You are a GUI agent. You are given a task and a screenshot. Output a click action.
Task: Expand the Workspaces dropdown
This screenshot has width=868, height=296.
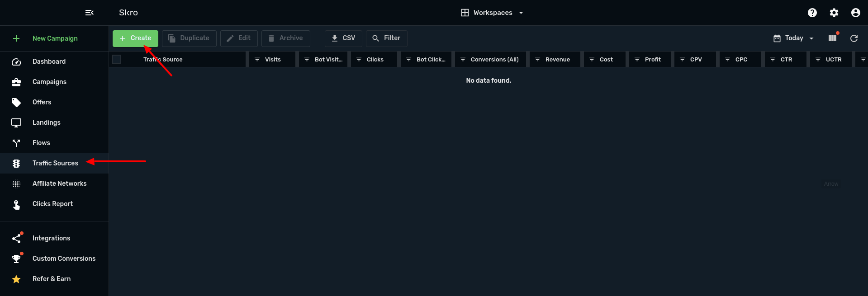[492, 13]
